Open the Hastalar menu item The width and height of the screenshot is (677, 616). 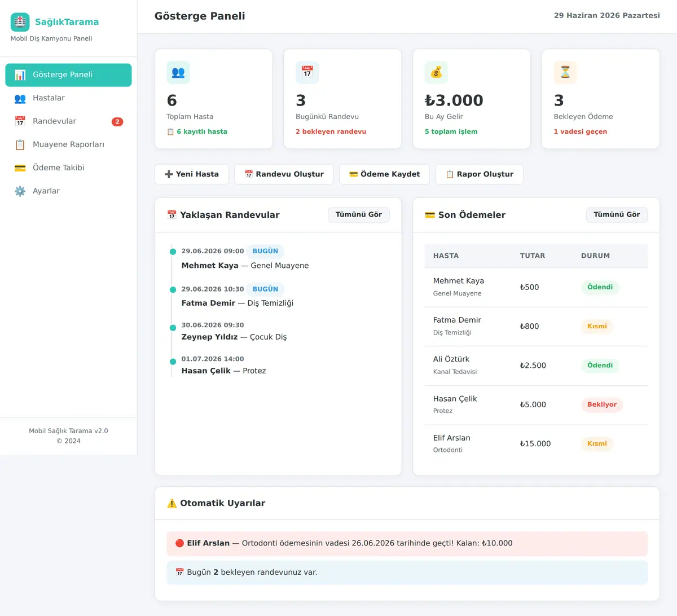point(68,98)
